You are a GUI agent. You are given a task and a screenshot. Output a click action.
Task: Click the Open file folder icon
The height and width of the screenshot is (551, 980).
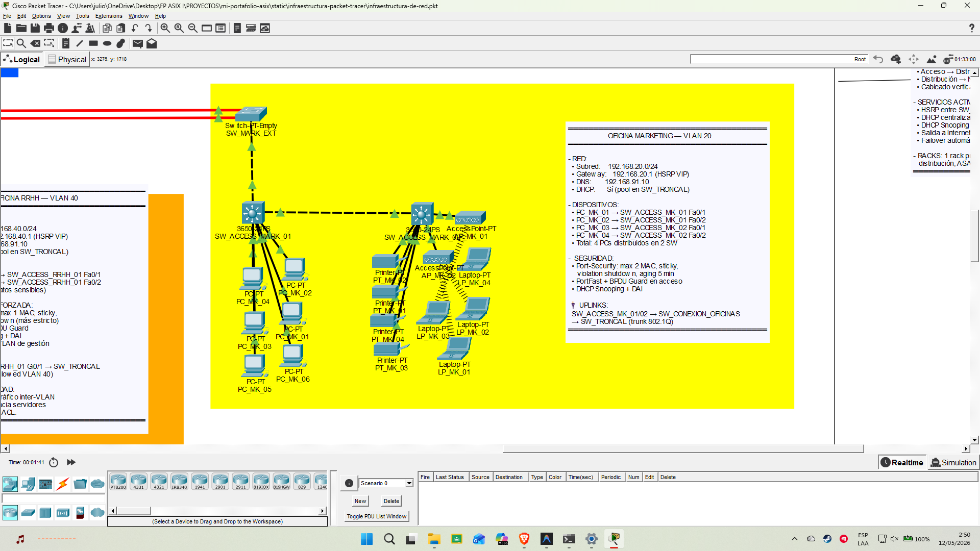click(21, 28)
